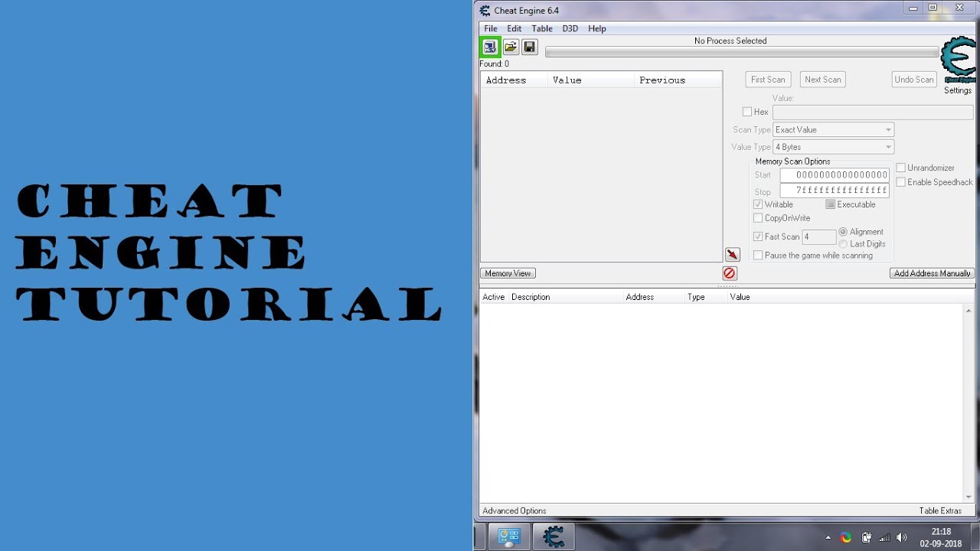
Task: Open the Help menu
Action: pyautogui.click(x=597, y=28)
